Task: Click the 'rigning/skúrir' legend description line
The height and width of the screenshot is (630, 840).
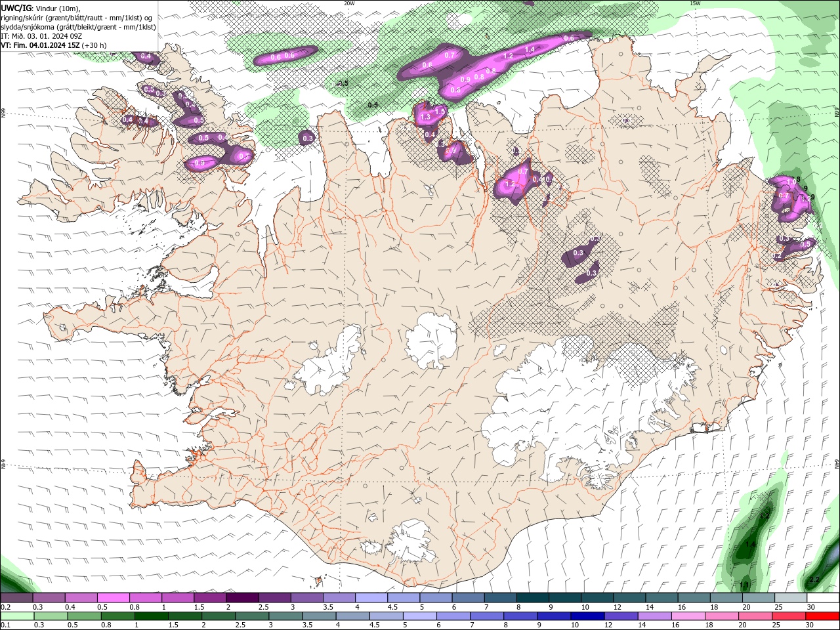Action: click(x=77, y=18)
